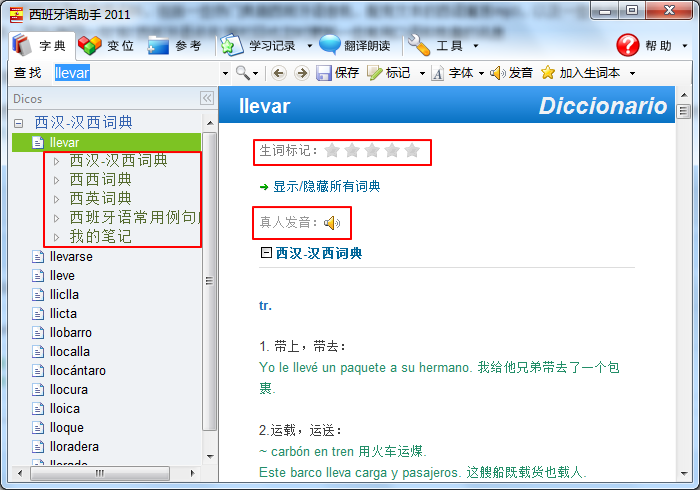The image size is (700, 490).
Task: Set 生词标记 rating to four stars
Action: click(x=392, y=150)
